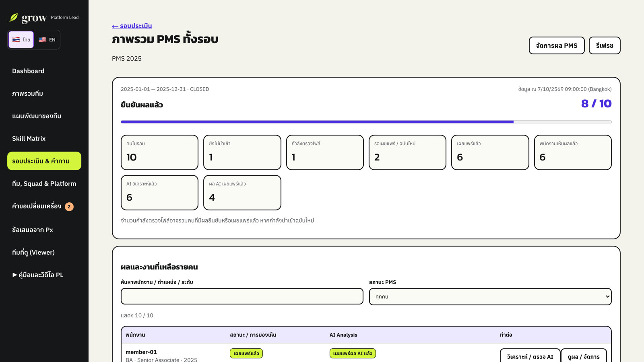Open แผนพัฒนาของทีม page
The height and width of the screenshot is (362, 644).
[44, 116]
